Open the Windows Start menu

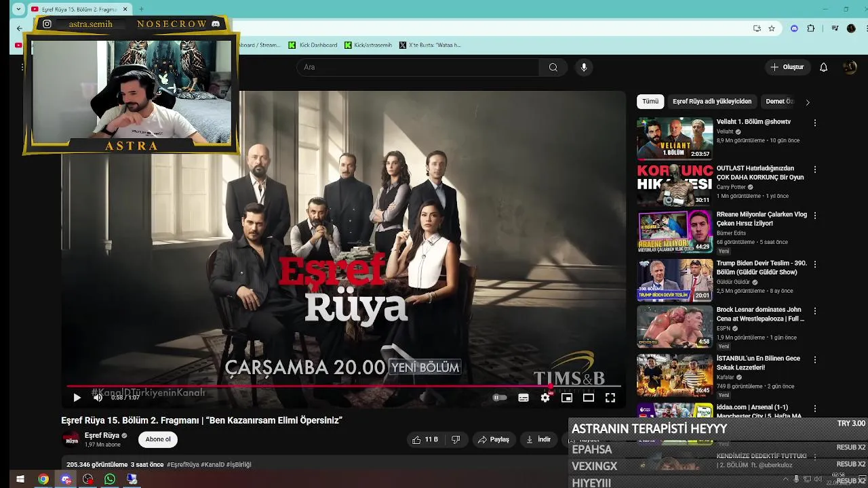pos(20,479)
